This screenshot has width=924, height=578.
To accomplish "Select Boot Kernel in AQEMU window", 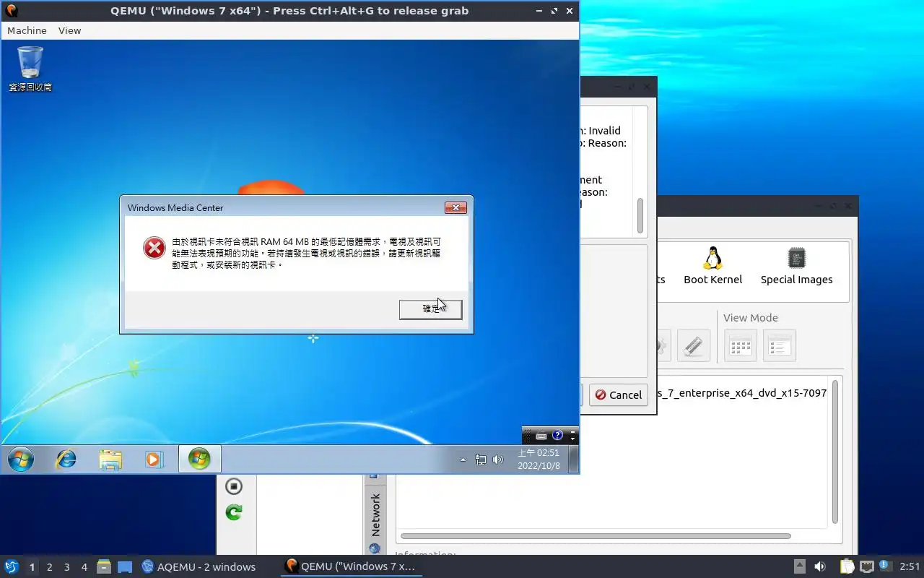I will tap(712, 266).
